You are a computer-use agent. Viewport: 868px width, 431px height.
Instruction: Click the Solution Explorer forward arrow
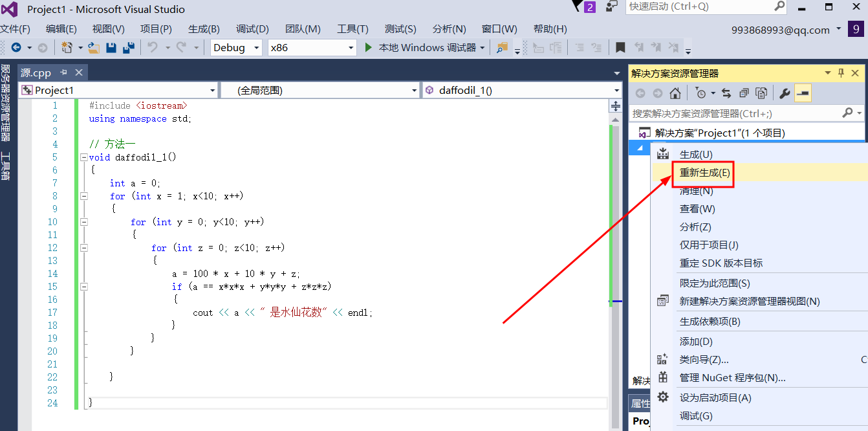(658, 93)
